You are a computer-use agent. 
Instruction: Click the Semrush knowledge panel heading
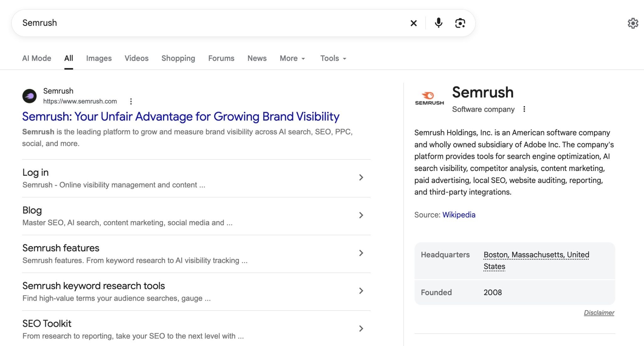click(x=483, y=92)
